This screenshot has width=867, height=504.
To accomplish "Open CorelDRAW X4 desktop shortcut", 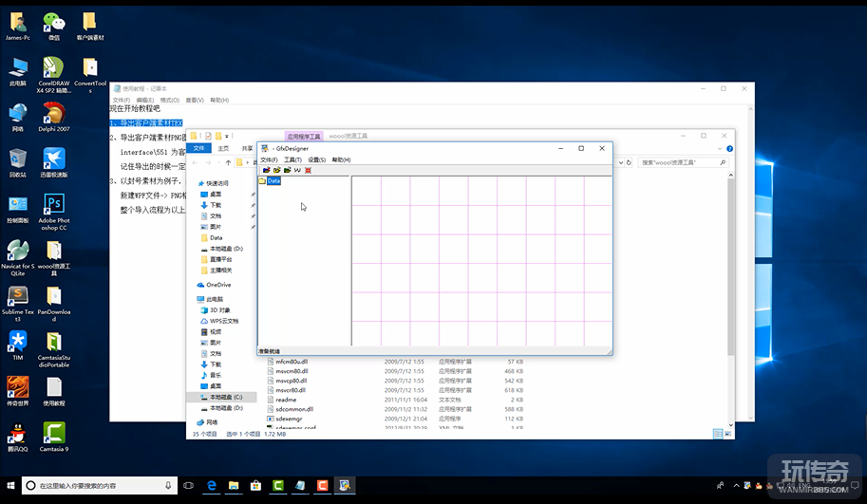I will click(x=54, y=67).
